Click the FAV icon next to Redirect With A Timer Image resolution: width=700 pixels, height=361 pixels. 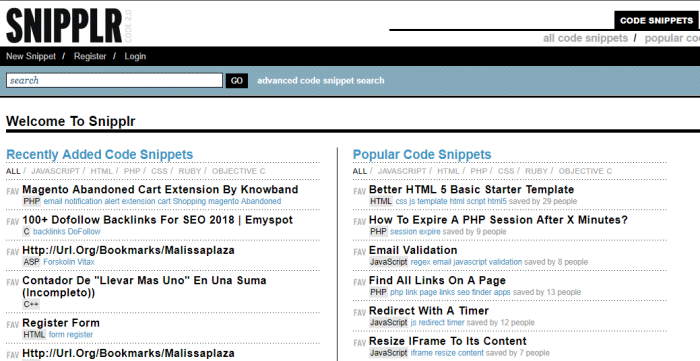tap(359, 313)
